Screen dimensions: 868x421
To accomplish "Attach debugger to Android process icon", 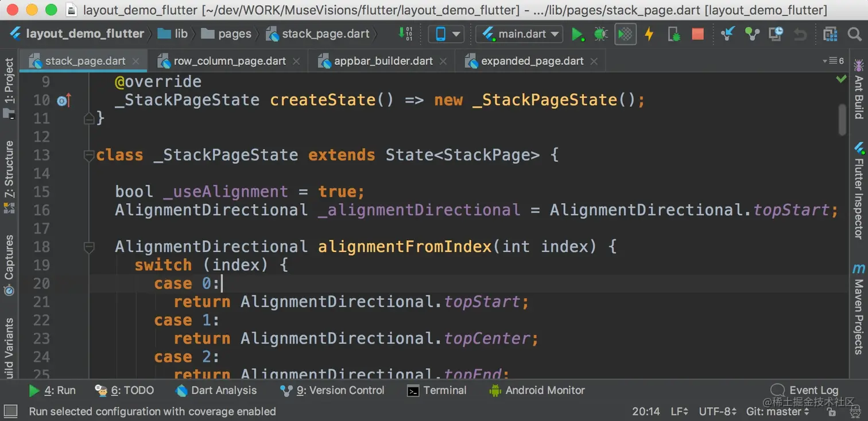I will pos(674,34).
